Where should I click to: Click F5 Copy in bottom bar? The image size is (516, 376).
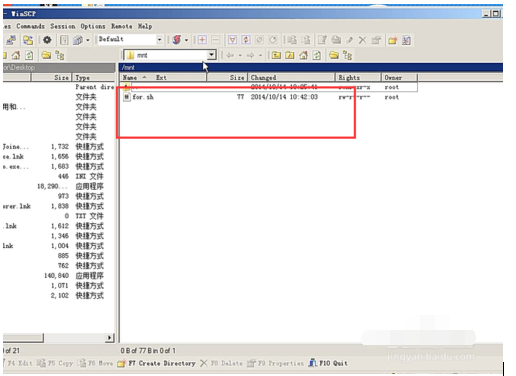click(55, 363)
